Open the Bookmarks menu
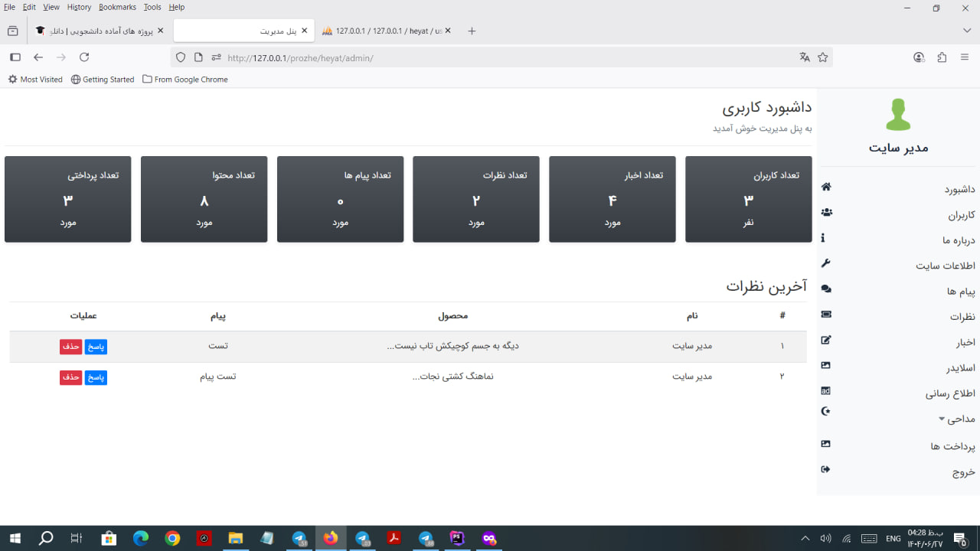Viewport: 980px width, 551px height. pos(117,7)
